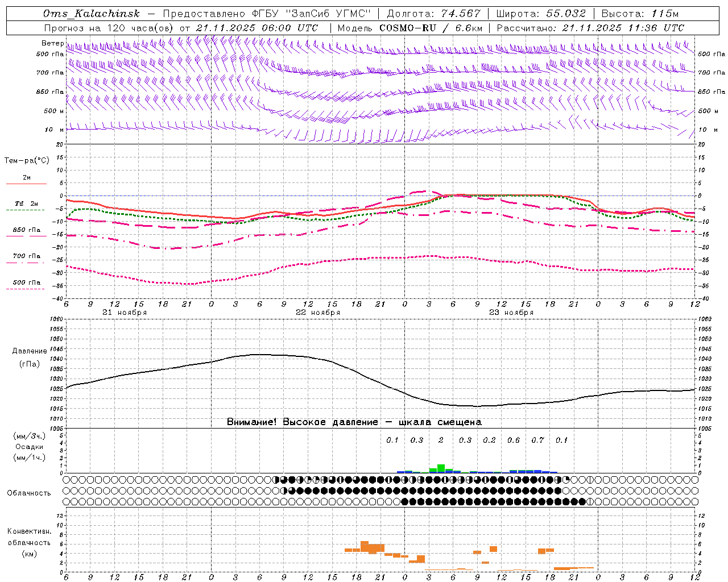
Task: Click the precipitation amount value 0.6
Action: 514,440
